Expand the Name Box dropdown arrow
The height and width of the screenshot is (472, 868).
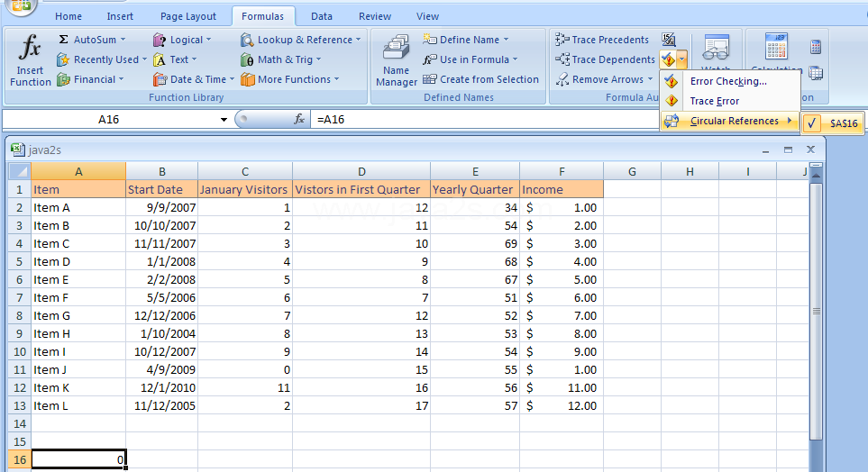[x=224, y=120]
